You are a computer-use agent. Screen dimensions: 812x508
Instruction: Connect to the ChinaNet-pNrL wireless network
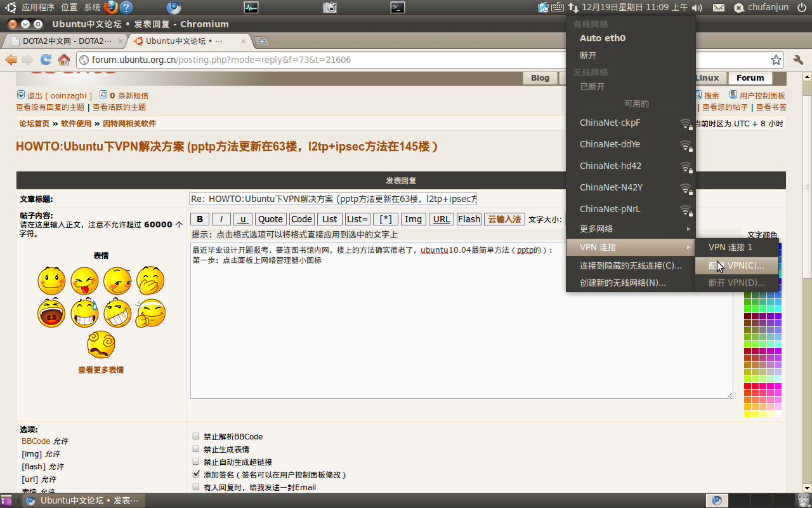[631, 209]
